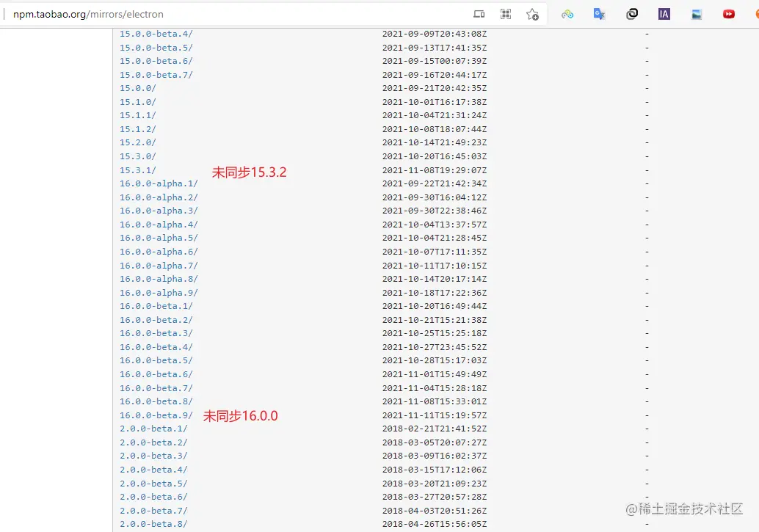This screenshot has width=759, height=532.
Task: Go to the 15.1.0/ release folder
Action: tap(137, 102)
